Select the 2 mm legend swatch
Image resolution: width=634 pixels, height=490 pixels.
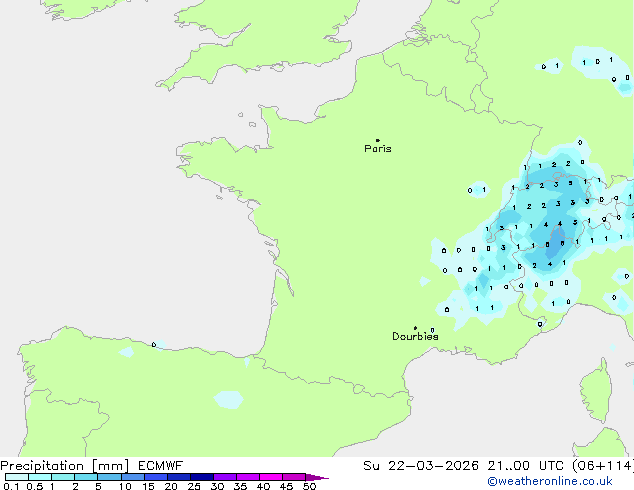click(x=86, y=477)
